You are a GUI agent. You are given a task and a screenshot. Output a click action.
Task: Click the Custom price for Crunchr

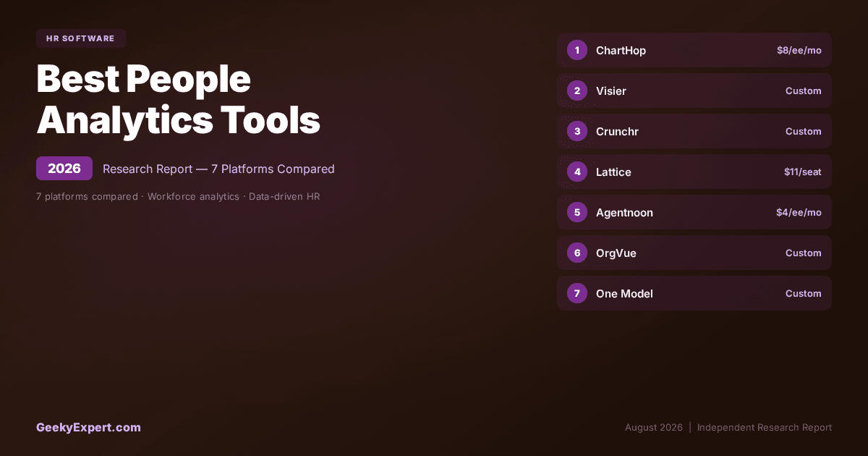[x=804, y=132]
